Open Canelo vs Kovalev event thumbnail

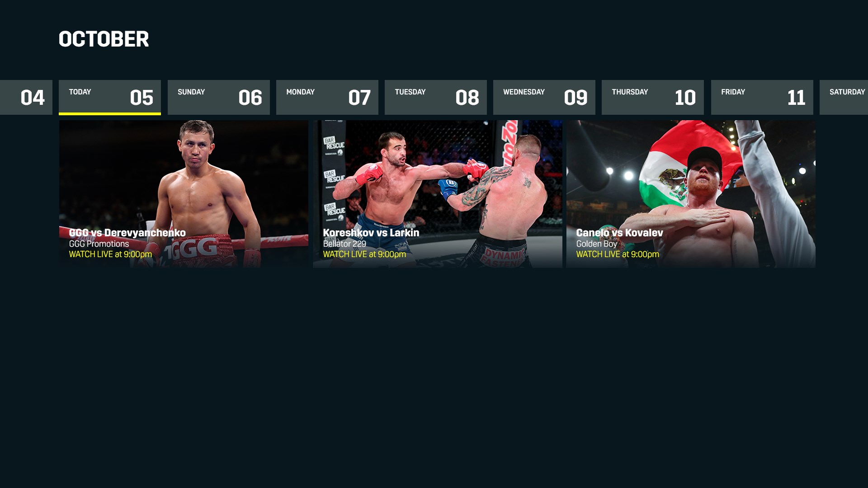pos(691,194)
